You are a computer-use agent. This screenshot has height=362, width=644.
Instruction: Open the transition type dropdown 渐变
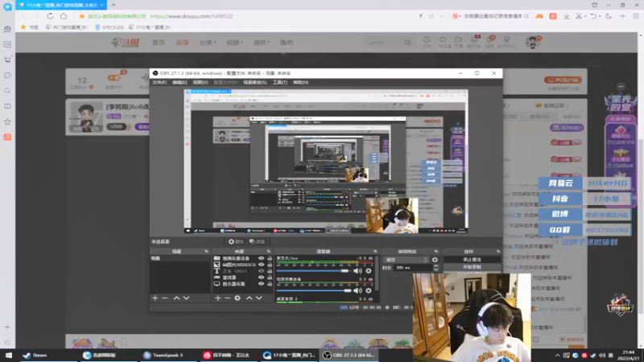click(406, 260)
